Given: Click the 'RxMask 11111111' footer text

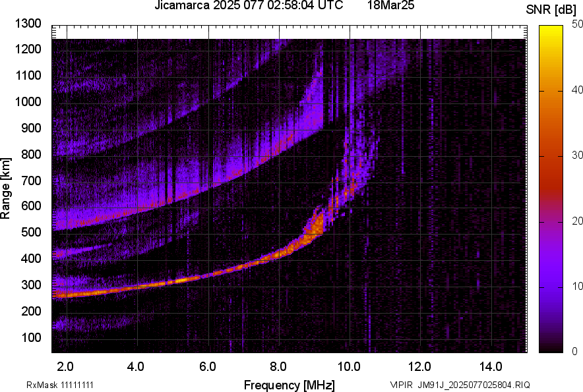Looking at the screenshot, I should point(60,385).
